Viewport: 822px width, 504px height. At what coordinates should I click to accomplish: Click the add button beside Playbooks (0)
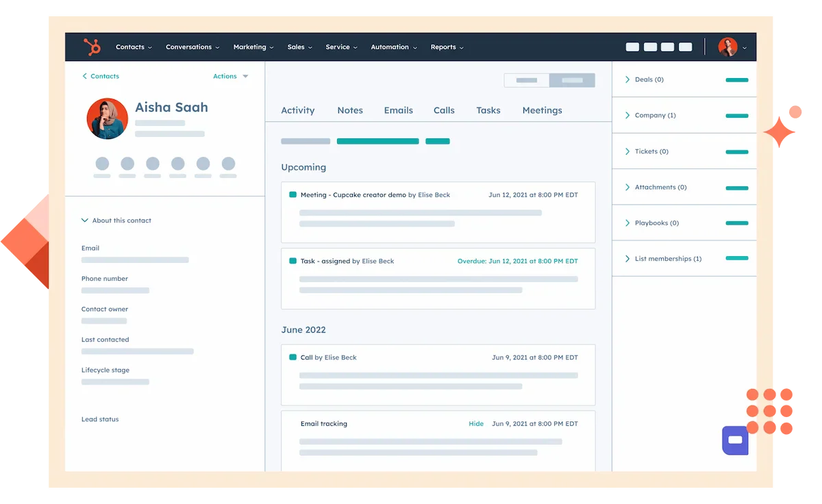737,223
